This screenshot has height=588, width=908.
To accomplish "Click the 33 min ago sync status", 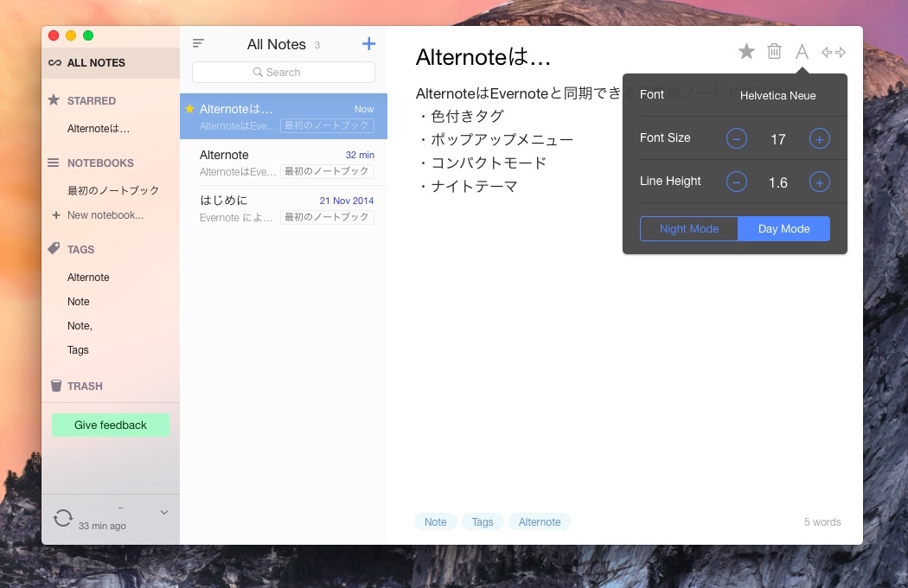I will [x=102, y=526].
